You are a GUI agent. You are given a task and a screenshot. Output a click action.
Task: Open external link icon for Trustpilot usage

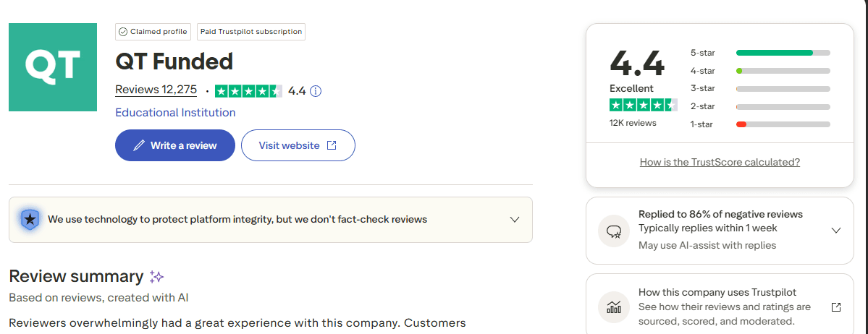click(836, 307)
